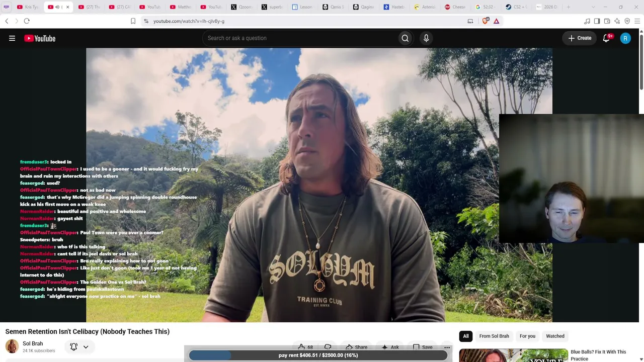This screenshot has width=644, height=362.
Task: Open the account avatar menu
Action: pos(625,38)
